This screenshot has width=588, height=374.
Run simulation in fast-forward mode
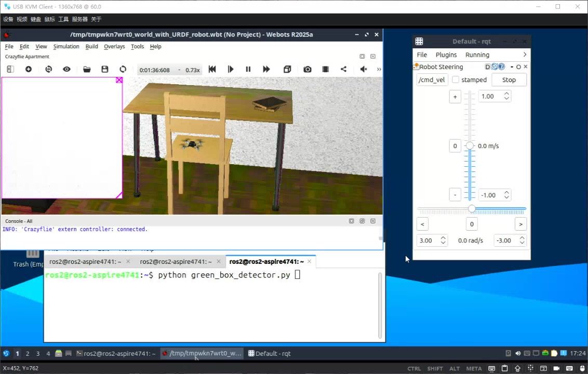pyautogui.click(x=266, y=69)
